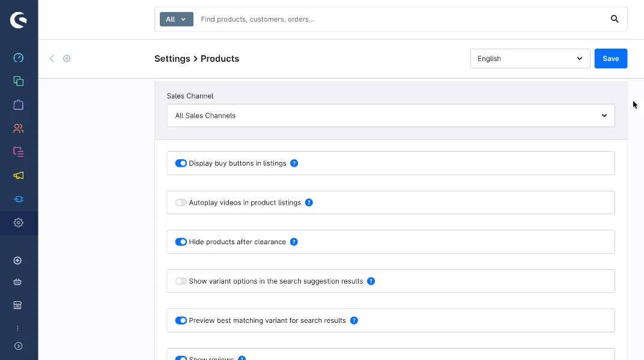Open the three-dot more menu in sidebar
The width and height of the screenshot is (644, 360).
(x=17, y=328)
